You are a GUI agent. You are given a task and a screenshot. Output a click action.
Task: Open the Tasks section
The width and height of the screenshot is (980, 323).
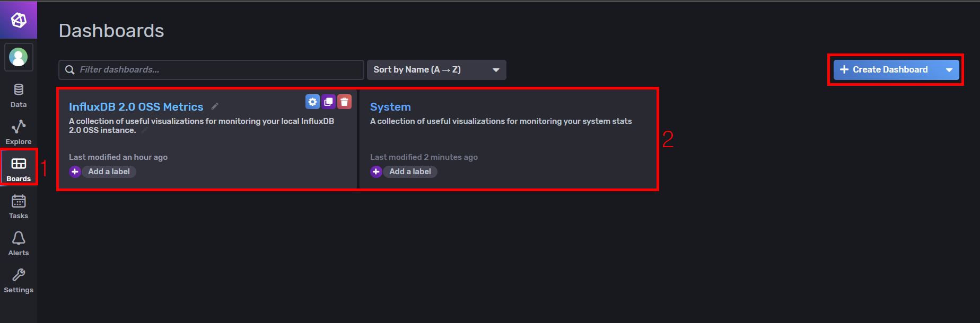pos(19,207)
